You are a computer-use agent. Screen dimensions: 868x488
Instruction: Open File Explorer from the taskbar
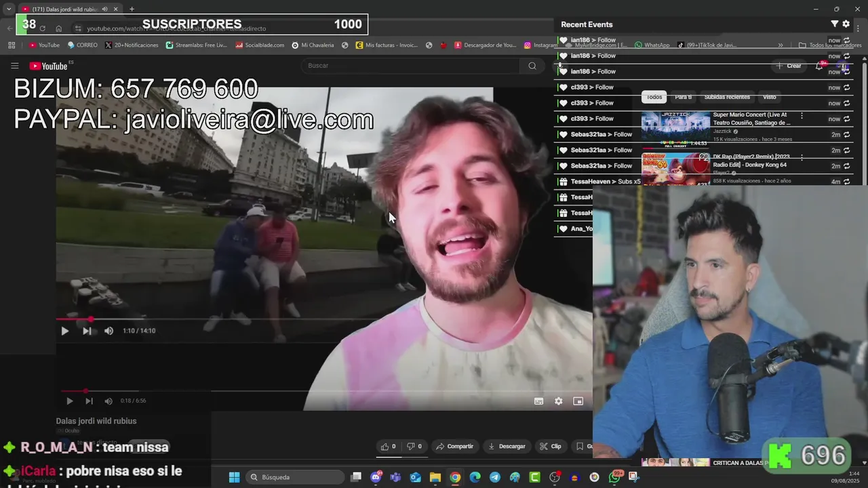tap(435, 477)
